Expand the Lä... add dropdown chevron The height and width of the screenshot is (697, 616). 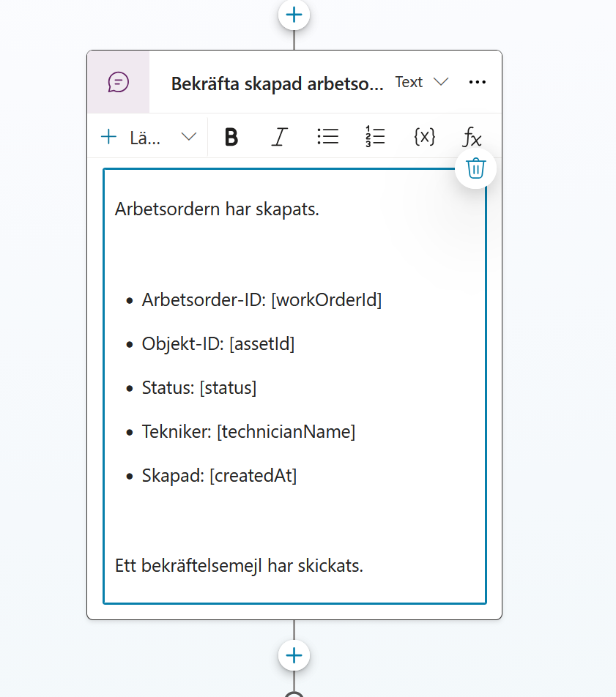click(x=189, y=137)
